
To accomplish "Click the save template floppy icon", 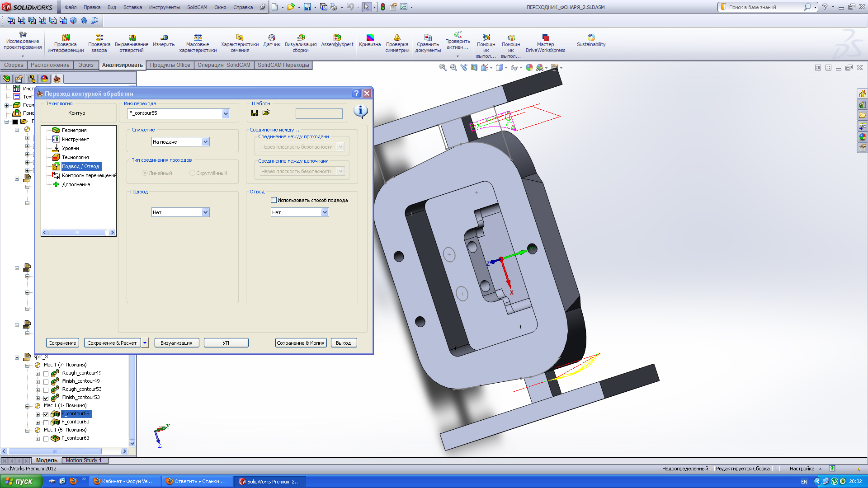I will click(x=255, y=113).
